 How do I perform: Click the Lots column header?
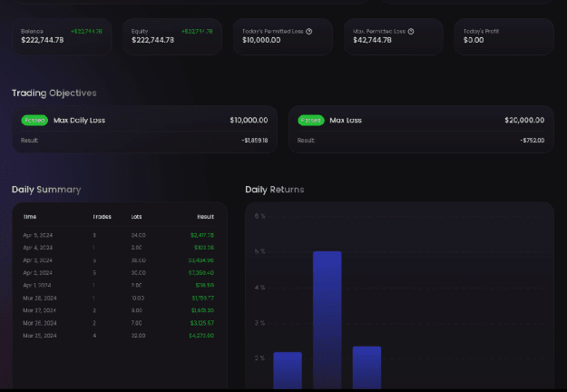[x=136, y=217]
